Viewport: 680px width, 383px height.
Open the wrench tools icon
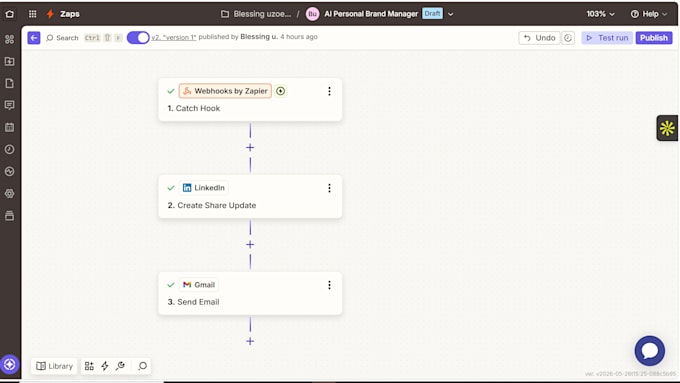(x=121, y=366)
